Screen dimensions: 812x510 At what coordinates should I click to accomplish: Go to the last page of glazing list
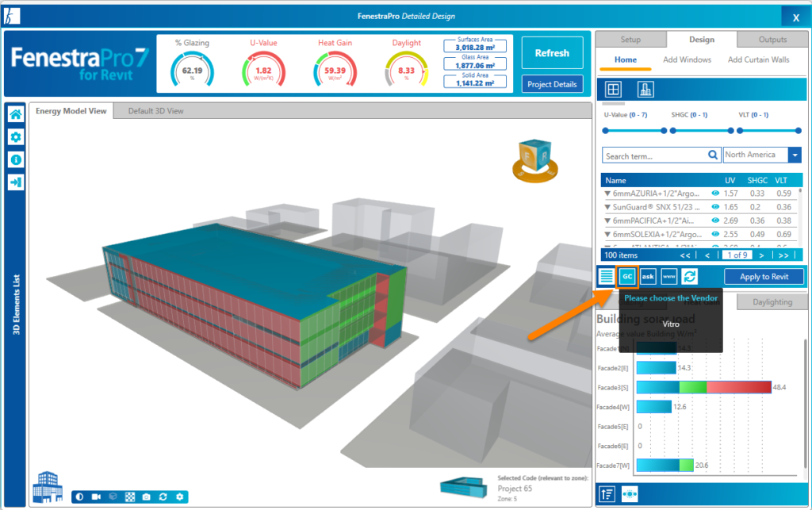[783, 255]
